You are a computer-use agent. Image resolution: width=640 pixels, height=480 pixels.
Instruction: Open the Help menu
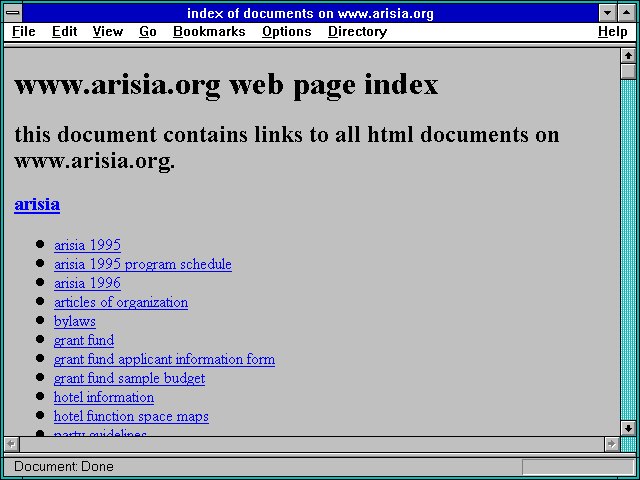click(613, 32)
